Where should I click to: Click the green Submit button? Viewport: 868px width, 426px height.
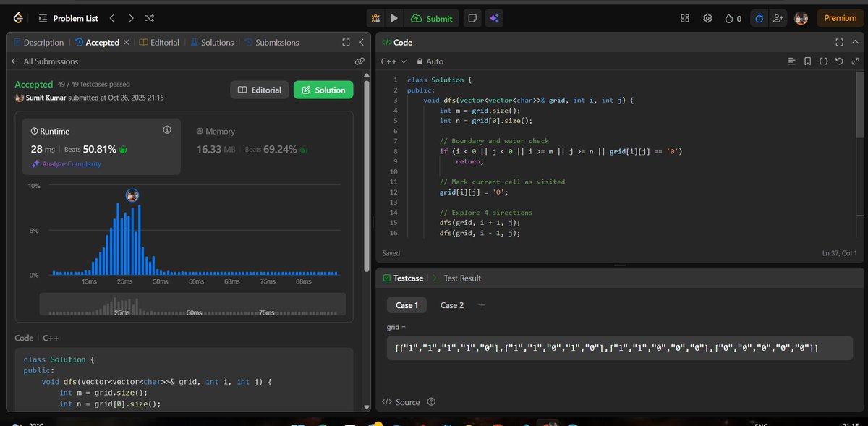coord(432,18)
